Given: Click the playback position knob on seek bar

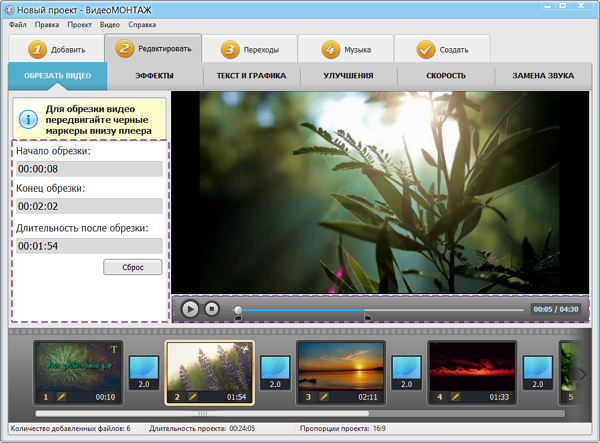Looking at the screenshot, I should point(238,309).
